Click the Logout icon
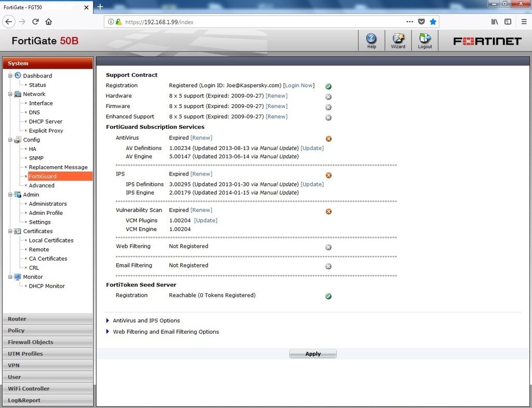This screenshot has height=408, width=532. [x=425, y=40]
